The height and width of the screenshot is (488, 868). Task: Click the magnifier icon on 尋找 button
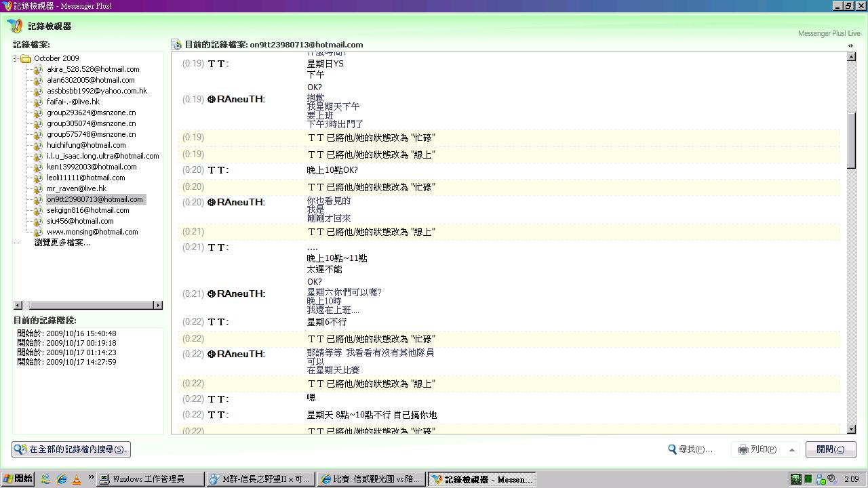(672, 449)
